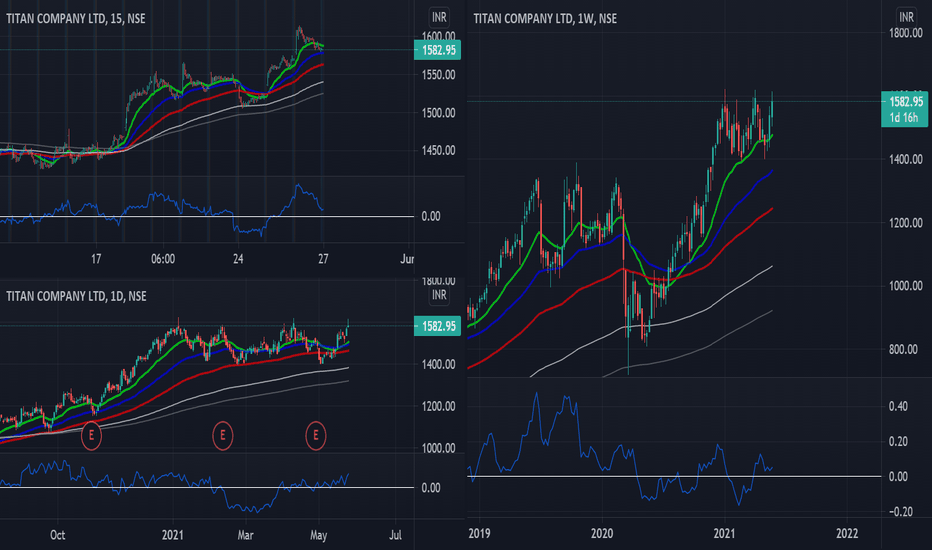Viewport: 932px width, 550px height.
Task: Click the 2022 label on weekly time axis
Action: coord(847,533)
